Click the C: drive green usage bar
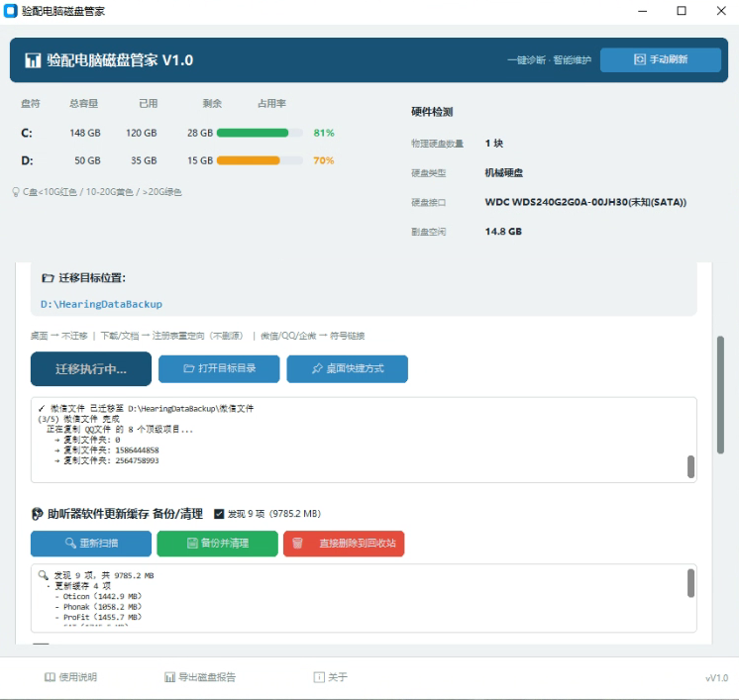The image size is (739, 700). point(253,133)
